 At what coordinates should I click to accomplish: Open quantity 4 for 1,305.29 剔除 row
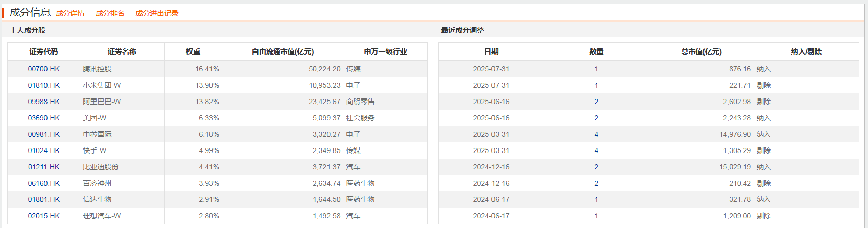pyautogui.click(x=596, y=150)
